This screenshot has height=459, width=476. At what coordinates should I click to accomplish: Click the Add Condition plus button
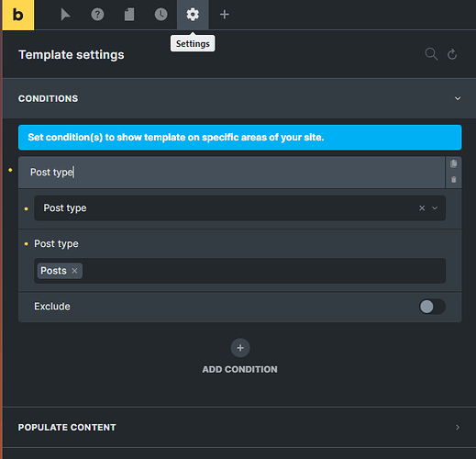240,348
